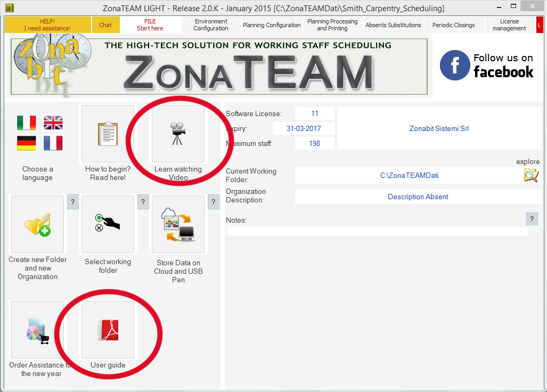Click the 'explore' label
The height and width of the screenshot is (392, 547).
point(528,161)
